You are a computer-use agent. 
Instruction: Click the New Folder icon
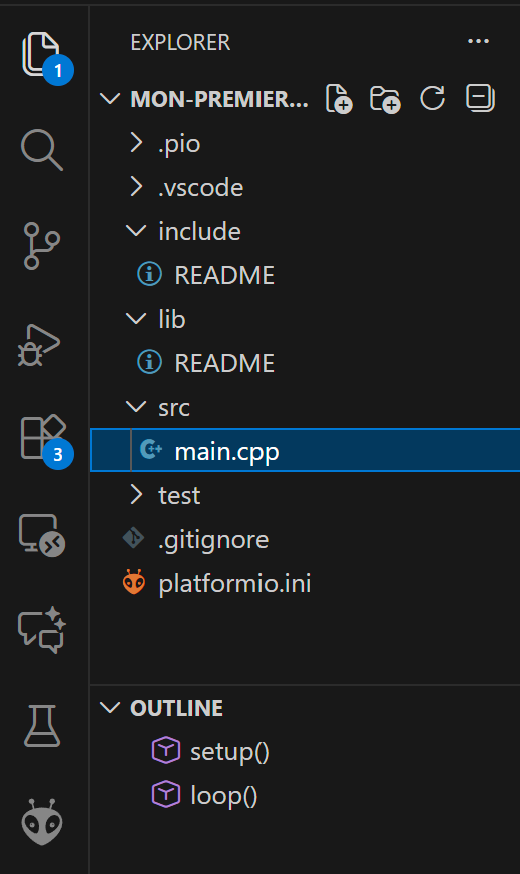(x=385, y=99)
